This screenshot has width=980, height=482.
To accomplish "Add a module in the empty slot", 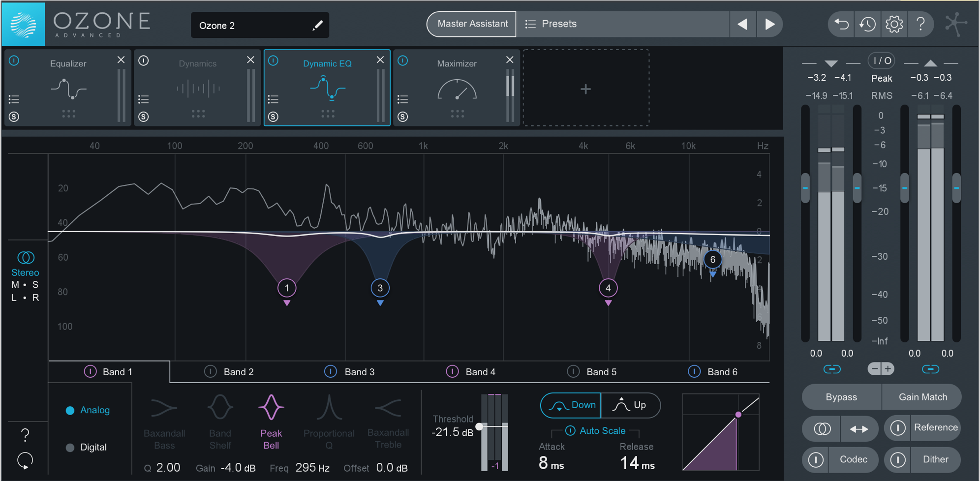I will [x=585, y=89].
